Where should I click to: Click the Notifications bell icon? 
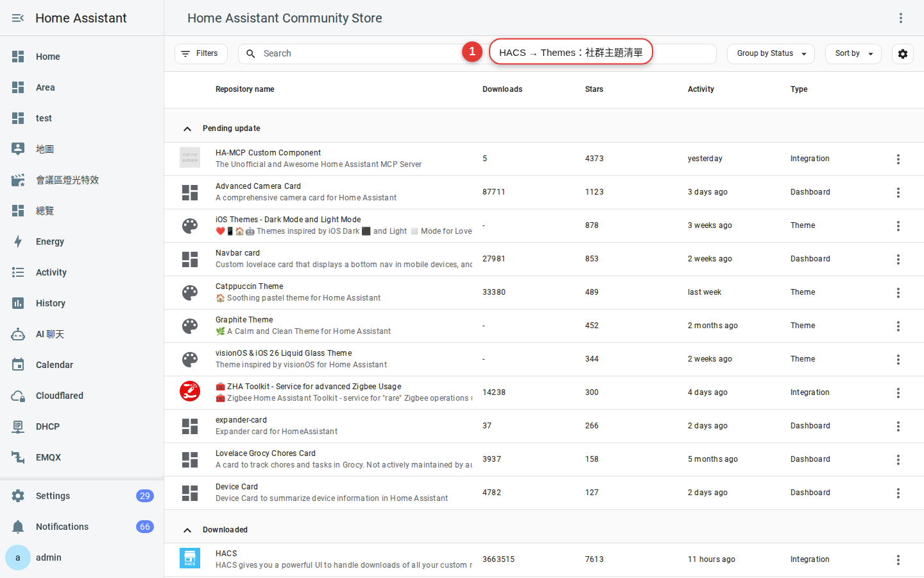[x=18, y=527]
